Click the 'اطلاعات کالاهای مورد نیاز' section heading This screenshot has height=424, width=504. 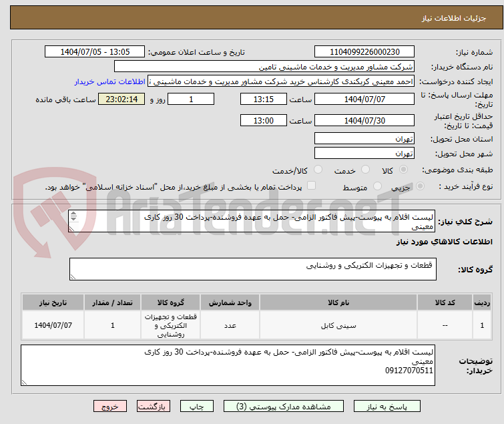click(x=444, y=242)
